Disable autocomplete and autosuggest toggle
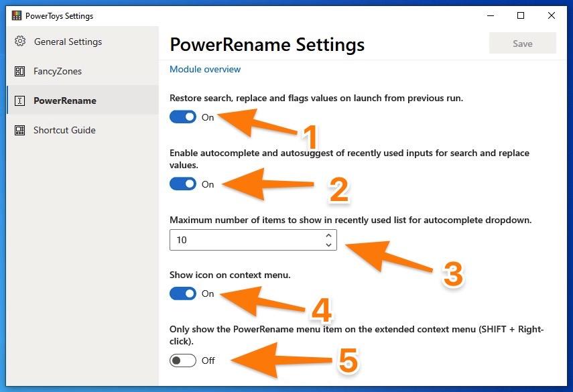This screenshot has width=573, height=392. 183,184
